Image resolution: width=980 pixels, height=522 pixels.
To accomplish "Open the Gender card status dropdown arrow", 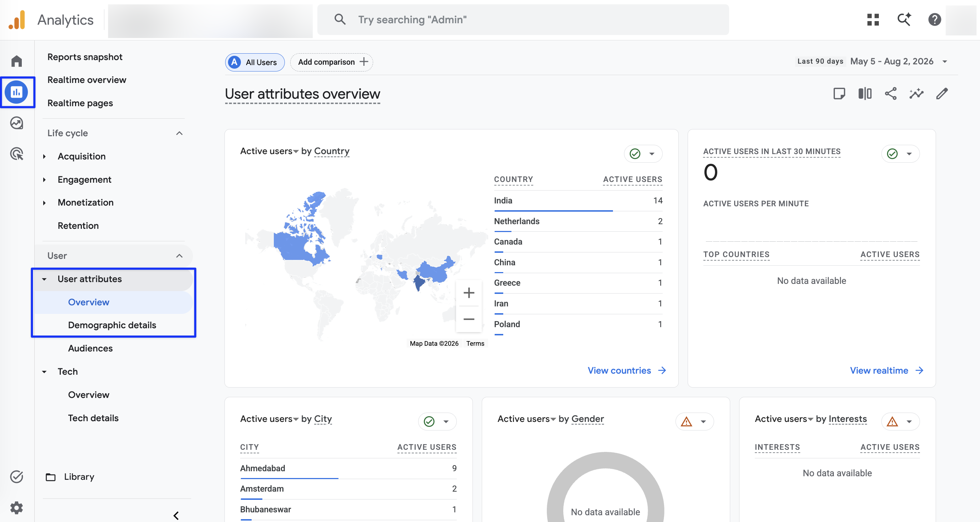I will (x=703, y=422).
